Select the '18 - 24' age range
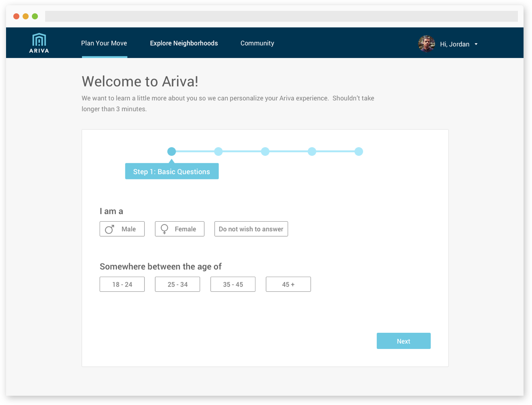The width and height of the screenshot is (532, 405). (122, 284)
